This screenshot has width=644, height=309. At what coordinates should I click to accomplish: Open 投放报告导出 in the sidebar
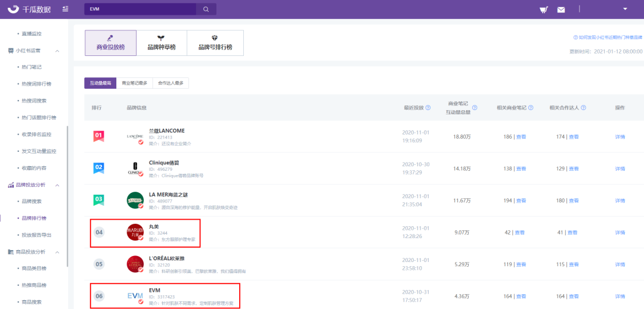tap(36, 235)
